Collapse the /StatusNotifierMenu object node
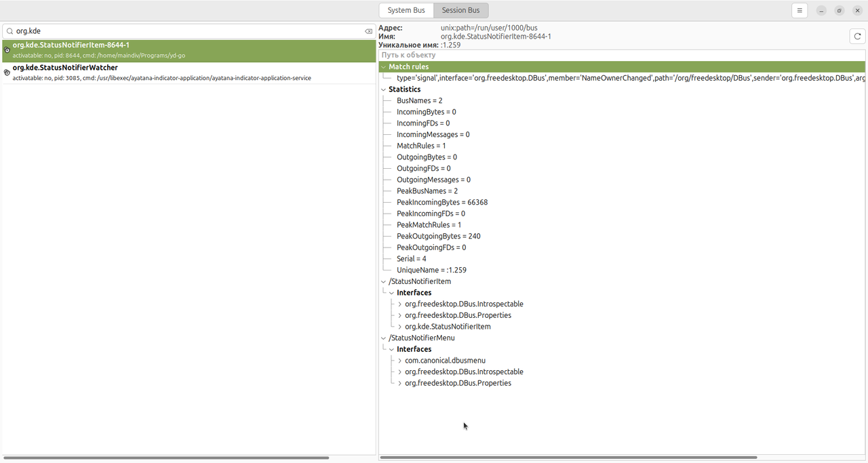This screenshot has width=868, height=463. pos(383,338)
